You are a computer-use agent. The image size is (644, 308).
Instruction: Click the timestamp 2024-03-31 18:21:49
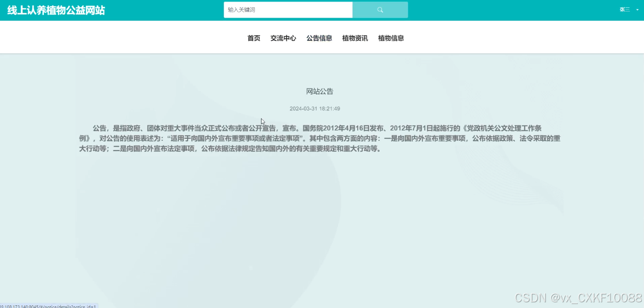(315, 109)
